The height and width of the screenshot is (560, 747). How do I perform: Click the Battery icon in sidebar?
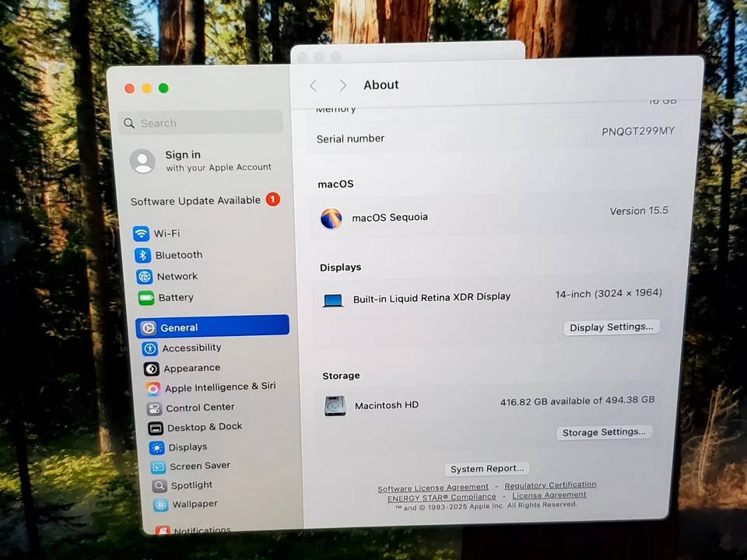pyautogui.click(x=146, y=298)
